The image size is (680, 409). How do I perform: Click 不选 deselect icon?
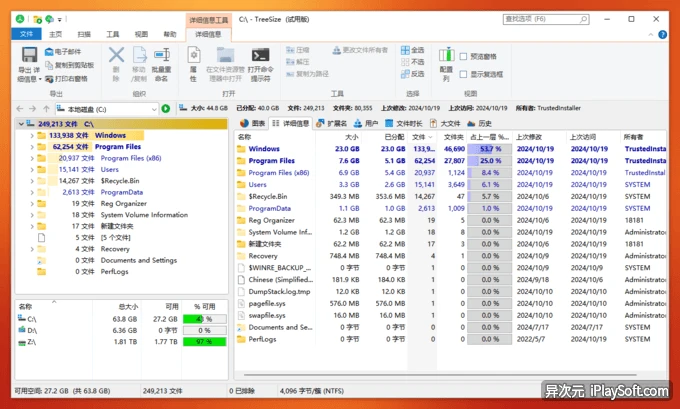pos(405,62)
